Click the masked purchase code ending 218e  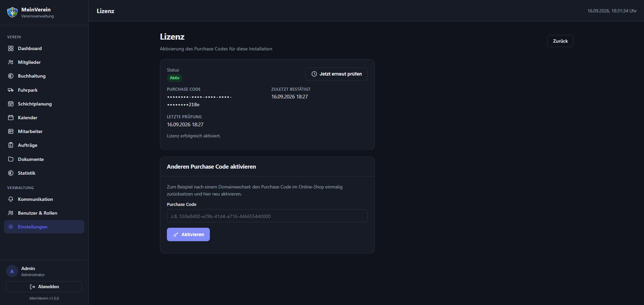point(199,100)
